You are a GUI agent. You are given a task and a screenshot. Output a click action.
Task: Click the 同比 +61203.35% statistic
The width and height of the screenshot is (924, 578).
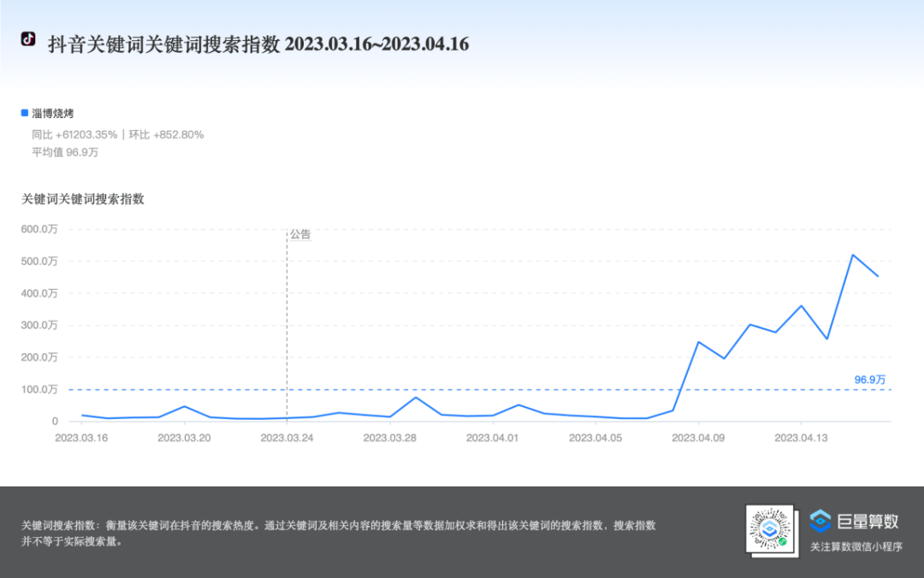pyautogui.click(x=74, y=134)
